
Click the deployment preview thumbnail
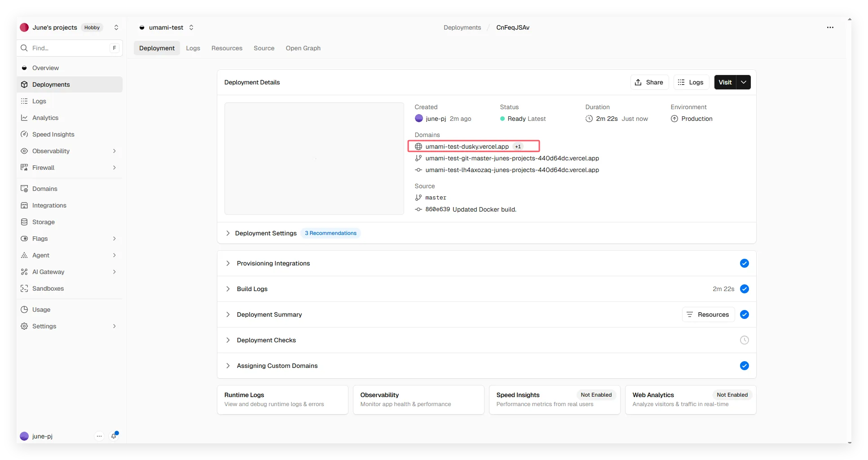coord(314,159)
